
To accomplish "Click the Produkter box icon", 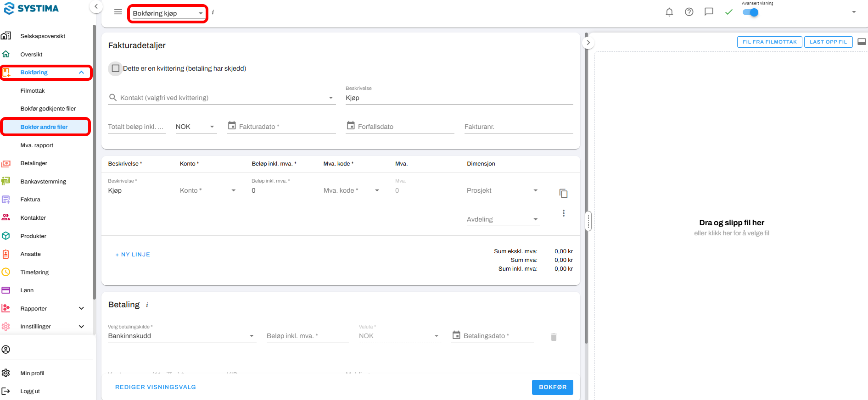I will [x=6, y=236].
